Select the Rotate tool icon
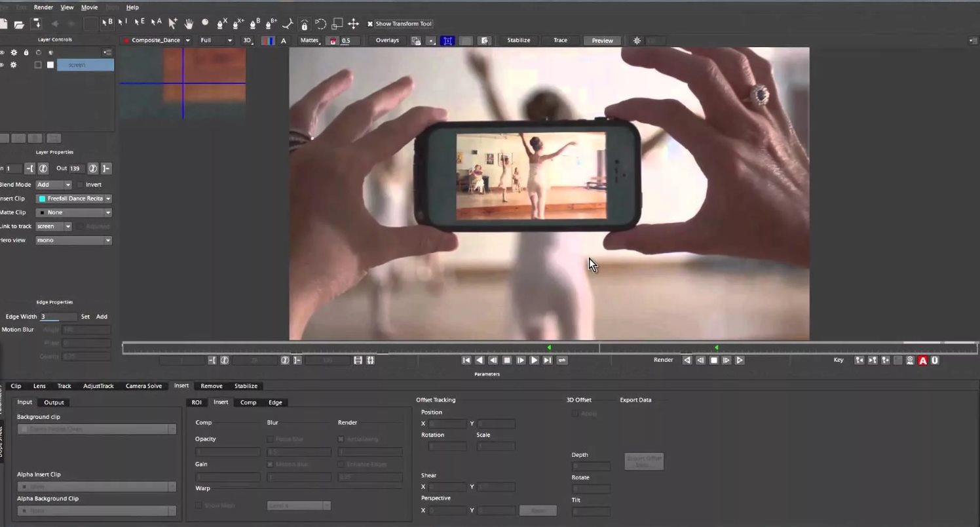 (320, 24)
